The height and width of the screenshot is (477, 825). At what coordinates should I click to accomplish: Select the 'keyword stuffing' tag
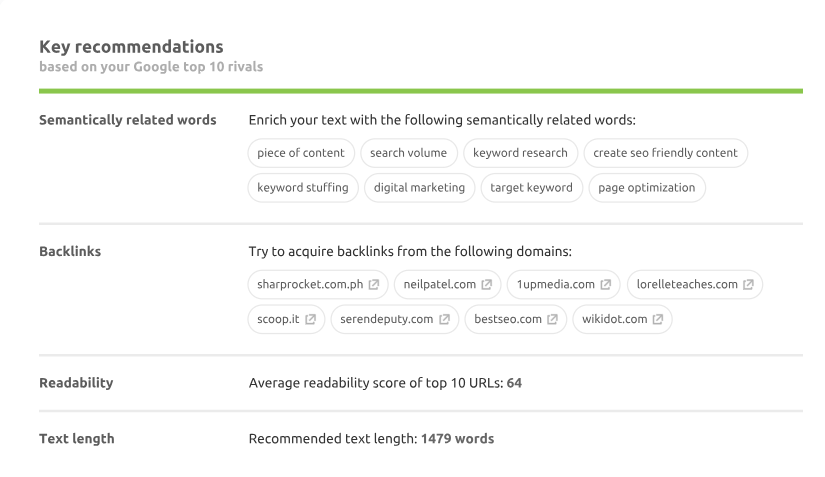point(302,188)
